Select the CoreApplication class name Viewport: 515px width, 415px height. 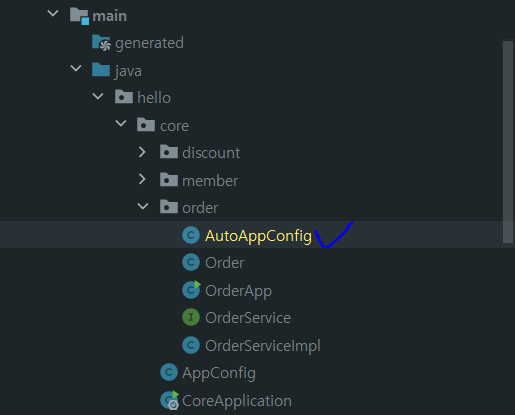tap(237, 401)
